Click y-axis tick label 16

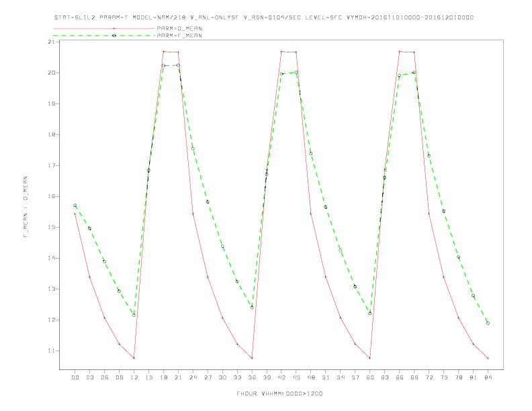(x=52, y=196)
